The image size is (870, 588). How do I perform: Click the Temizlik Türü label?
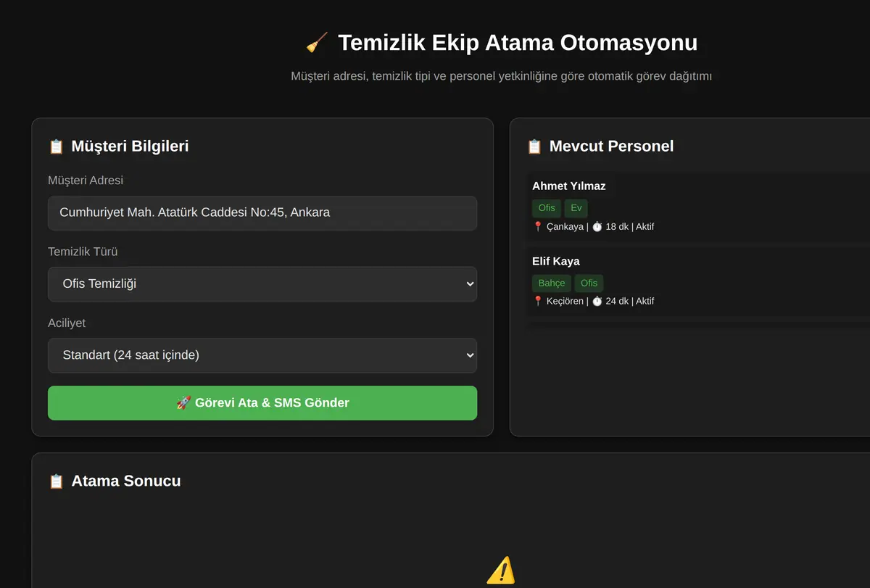(x=83, y=252)
